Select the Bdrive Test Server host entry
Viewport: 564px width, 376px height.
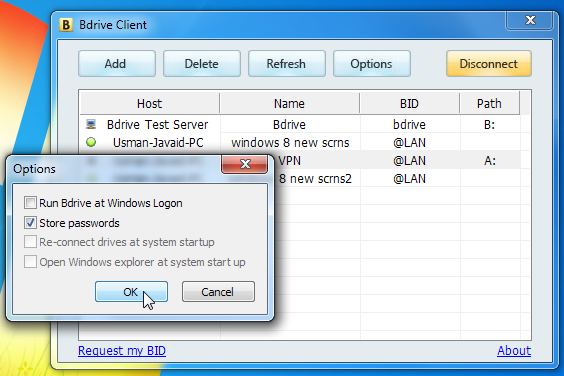[158, 124]
